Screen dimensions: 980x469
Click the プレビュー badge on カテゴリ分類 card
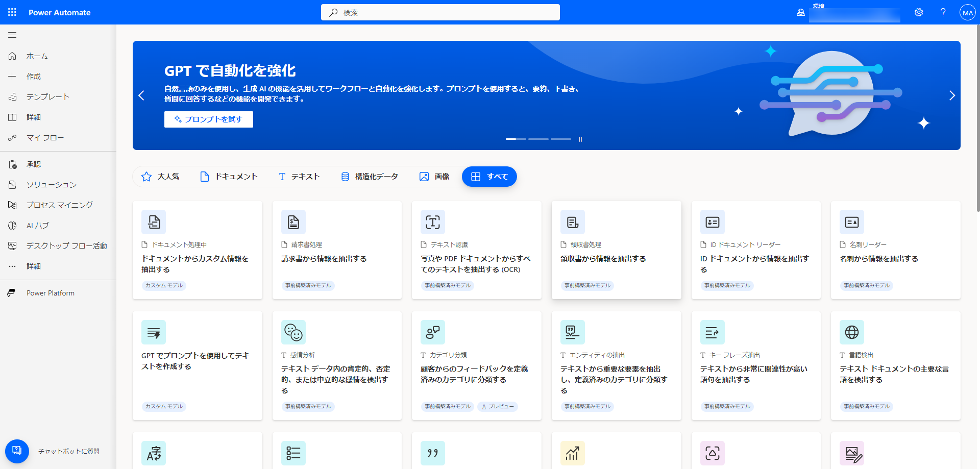pyautogui.click(x=498, y=407)
